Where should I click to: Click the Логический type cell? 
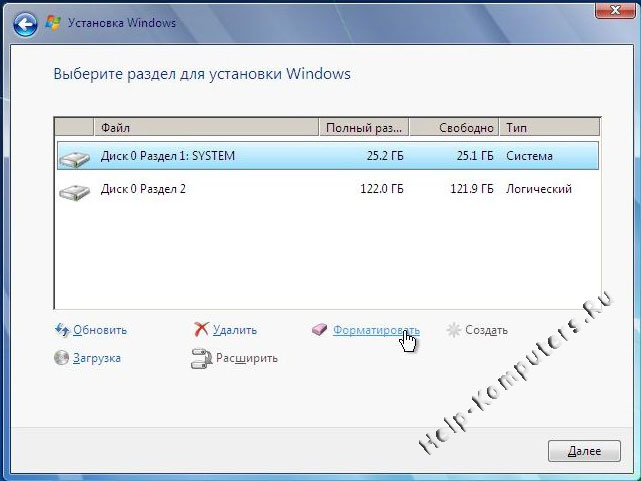click(539, 189)
